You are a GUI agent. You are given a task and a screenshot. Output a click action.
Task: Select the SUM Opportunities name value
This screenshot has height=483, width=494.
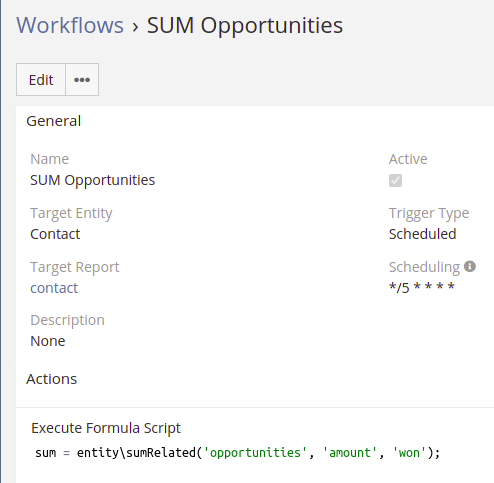[x=93, y=180]
